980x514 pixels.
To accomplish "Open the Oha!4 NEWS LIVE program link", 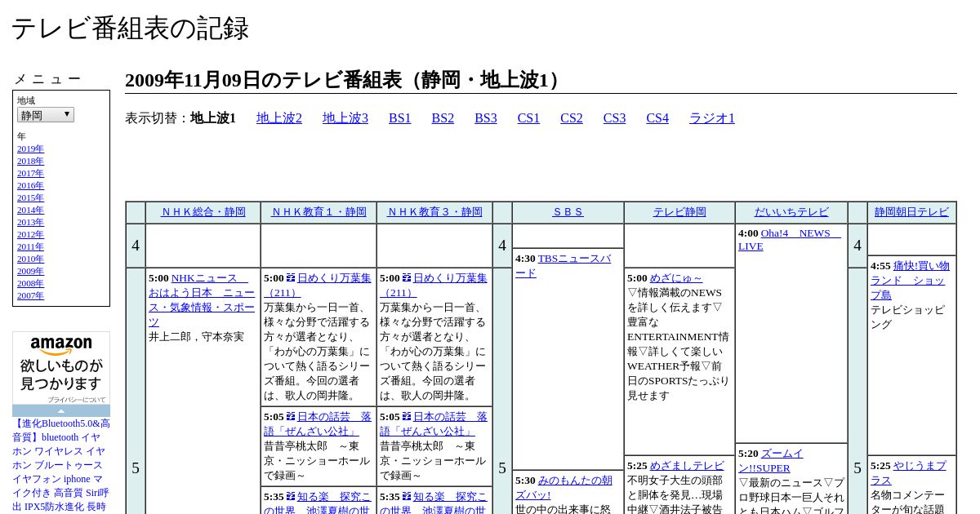I will pyautogui.click(x=789, y=240).
